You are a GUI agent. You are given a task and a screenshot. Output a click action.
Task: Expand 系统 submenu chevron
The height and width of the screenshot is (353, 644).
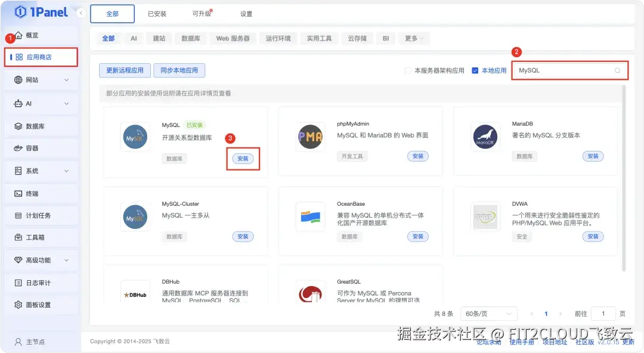67,171
